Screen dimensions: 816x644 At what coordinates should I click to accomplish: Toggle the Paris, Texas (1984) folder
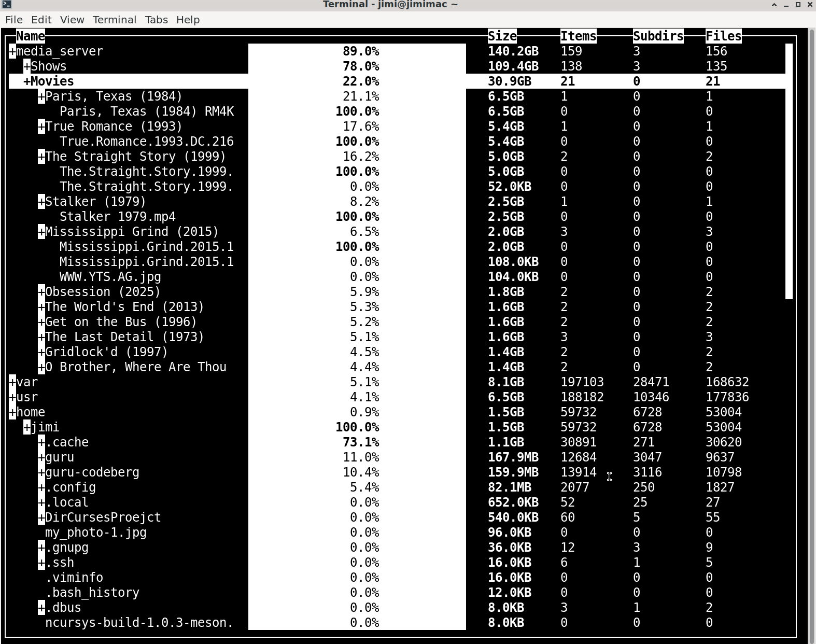41,96
